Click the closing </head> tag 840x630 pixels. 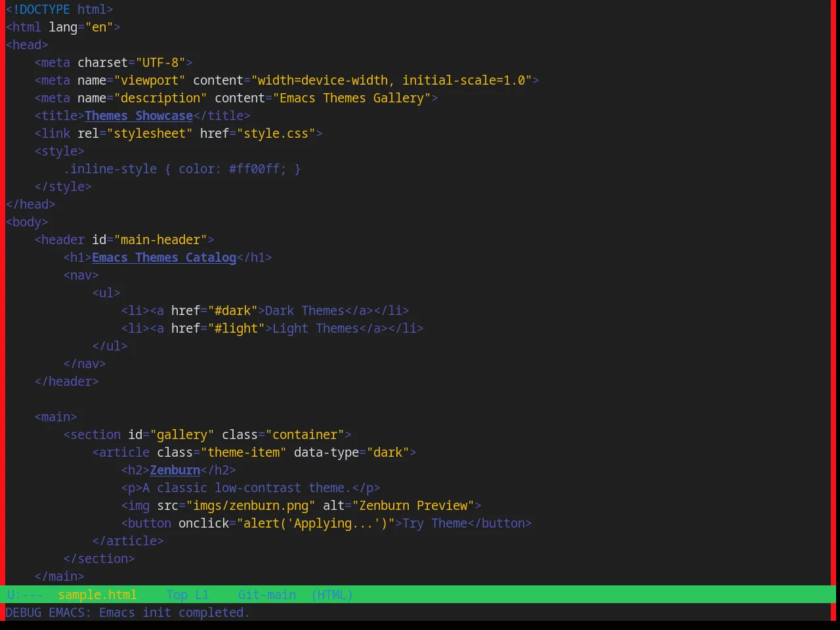[31, 204]
